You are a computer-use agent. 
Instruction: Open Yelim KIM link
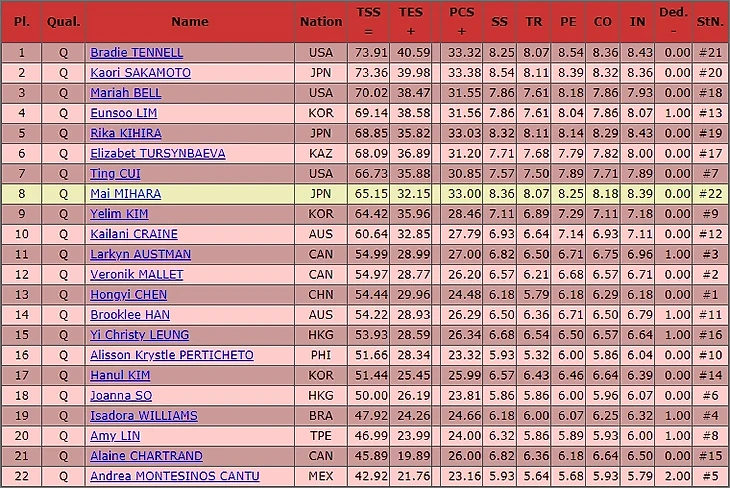[119, 214]
